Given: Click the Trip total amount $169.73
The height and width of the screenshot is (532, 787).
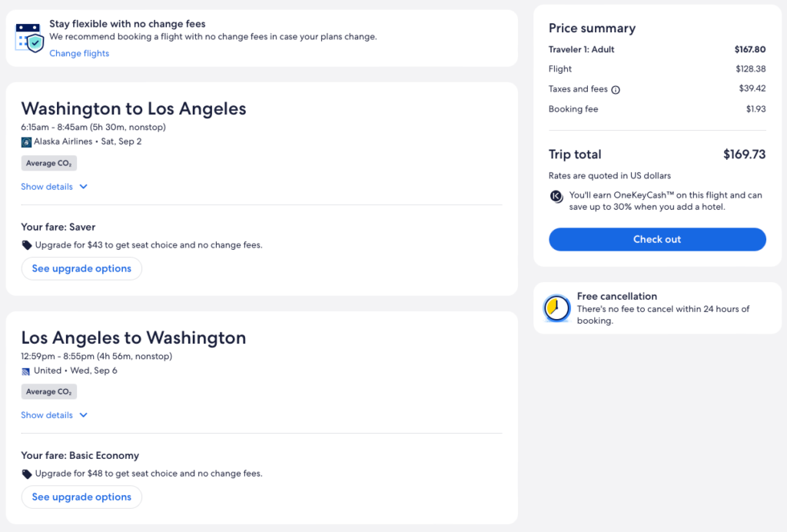Looking at the screenshot, I should 744,155.
